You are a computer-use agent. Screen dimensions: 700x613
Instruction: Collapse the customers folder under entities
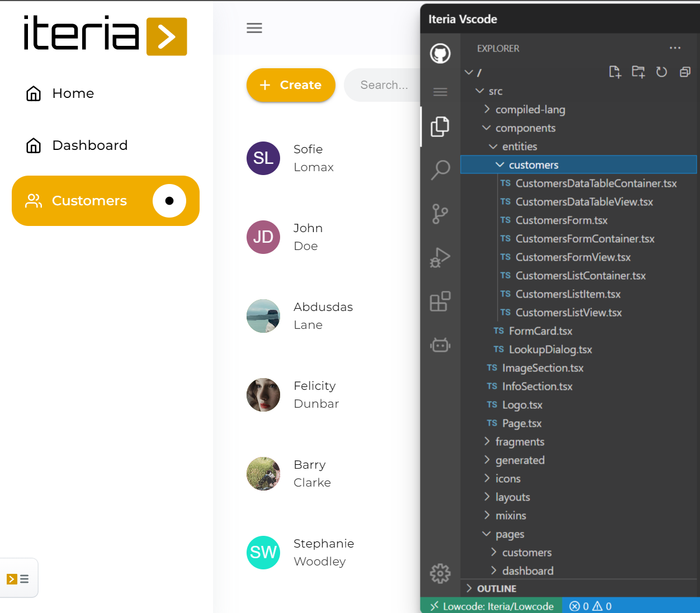coord(533,165)
